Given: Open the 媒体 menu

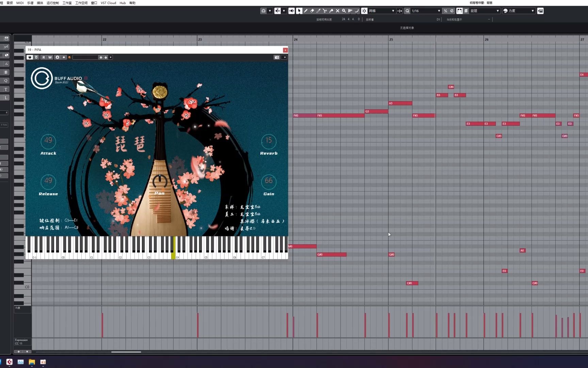Looking at the screenshot, I should point(40,3).
